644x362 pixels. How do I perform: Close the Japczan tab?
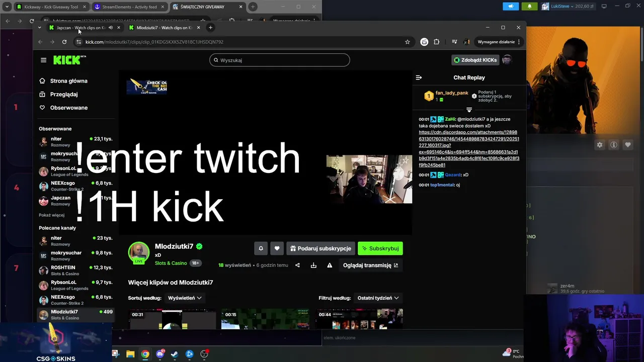pos(118,28)
